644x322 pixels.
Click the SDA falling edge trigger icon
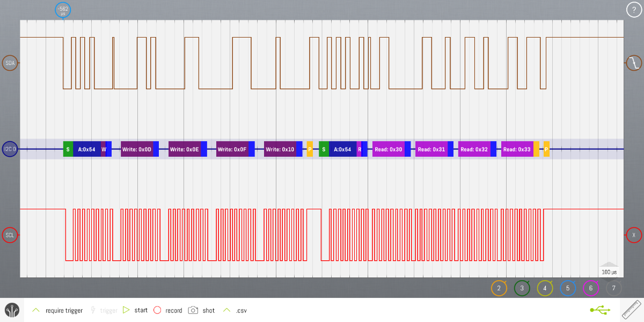tap(634, 63)
